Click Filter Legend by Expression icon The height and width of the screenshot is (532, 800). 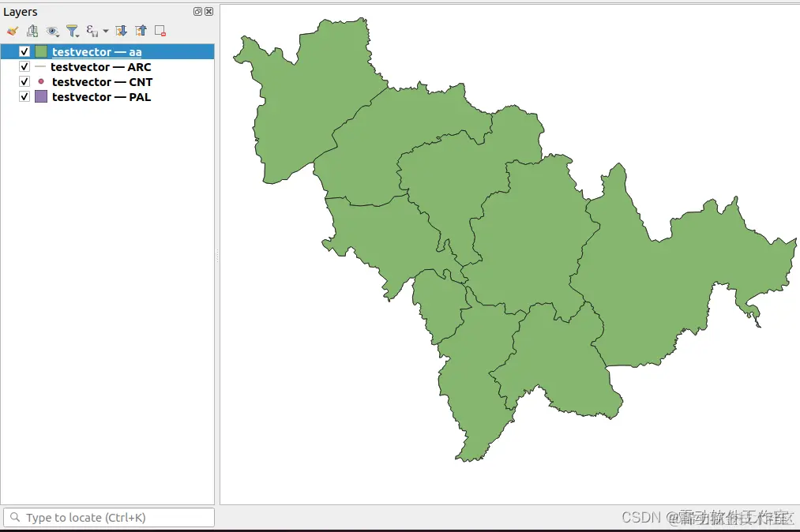click(x=92, y=31)
